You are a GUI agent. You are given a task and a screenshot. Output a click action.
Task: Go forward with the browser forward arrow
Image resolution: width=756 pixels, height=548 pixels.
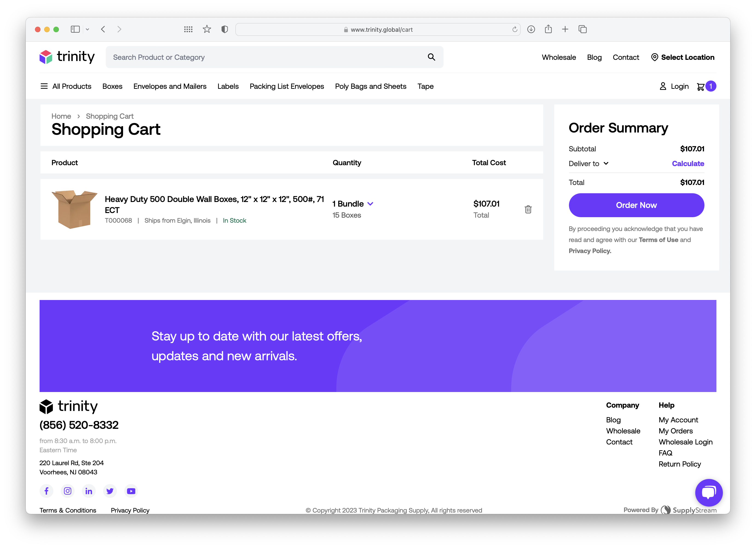pos(119,29)
